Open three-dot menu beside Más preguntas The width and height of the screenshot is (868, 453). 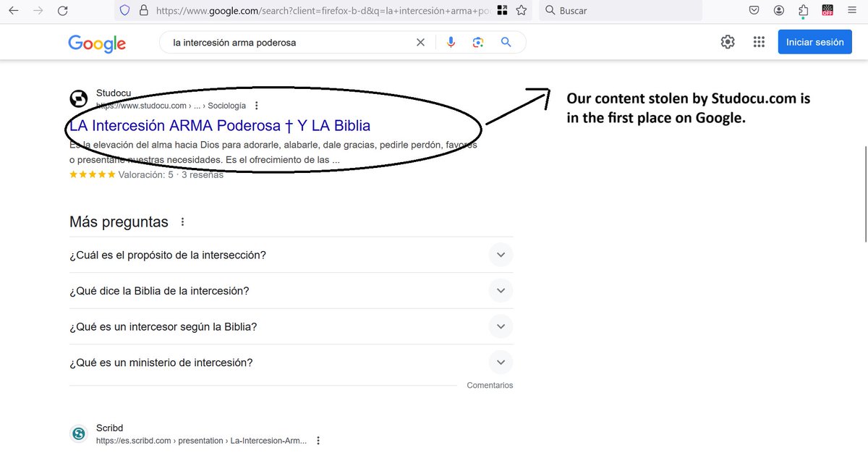pyautogui.click(x=182, y=222)
